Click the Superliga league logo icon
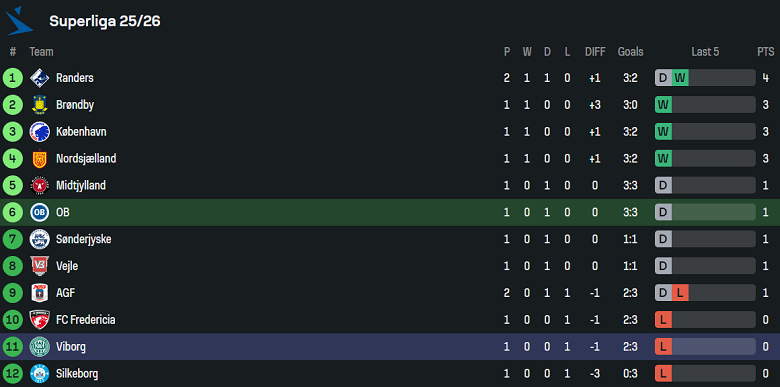This screenshot has height=387, width=780. point(19,21)
